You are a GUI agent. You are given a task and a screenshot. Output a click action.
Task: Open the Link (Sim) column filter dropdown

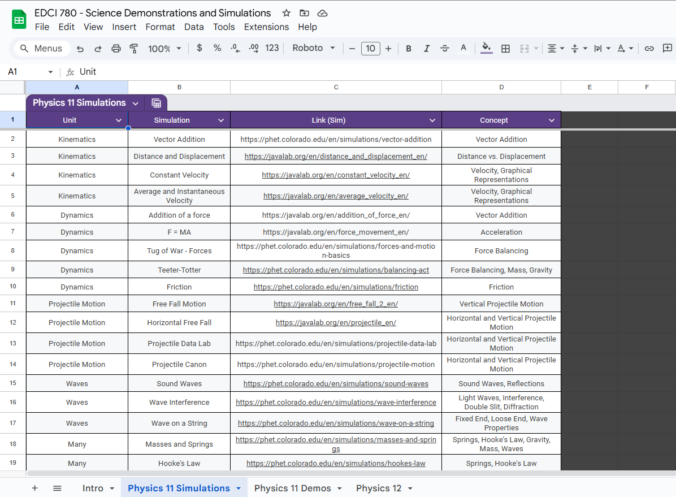tap(432, 121)
